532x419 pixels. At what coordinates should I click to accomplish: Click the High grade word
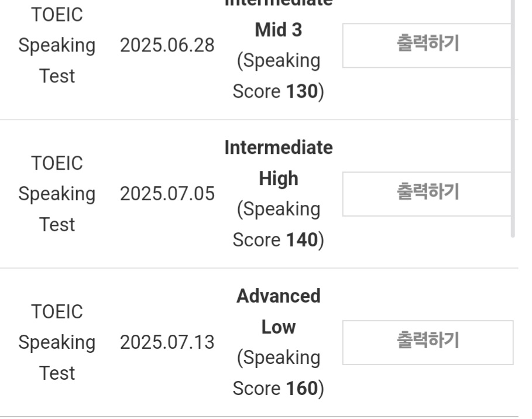279,178
